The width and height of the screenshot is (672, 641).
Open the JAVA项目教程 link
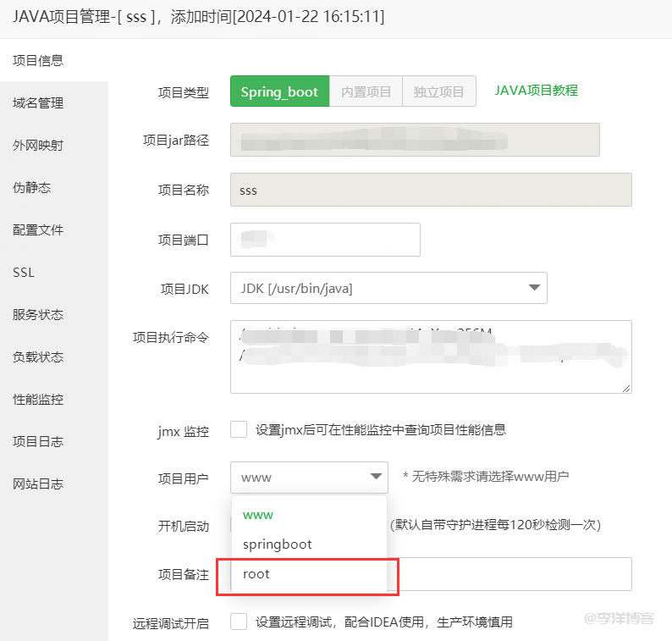536,91
